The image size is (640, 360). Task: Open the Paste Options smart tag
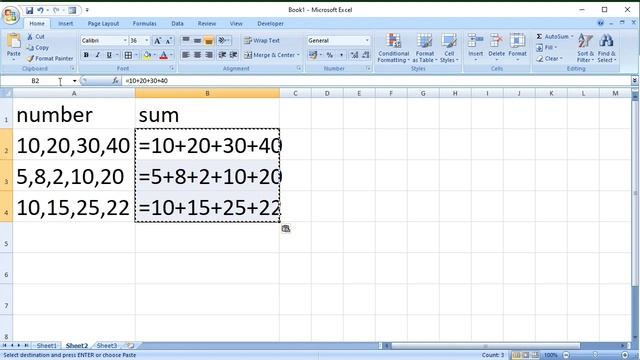[x=286, y=229]
